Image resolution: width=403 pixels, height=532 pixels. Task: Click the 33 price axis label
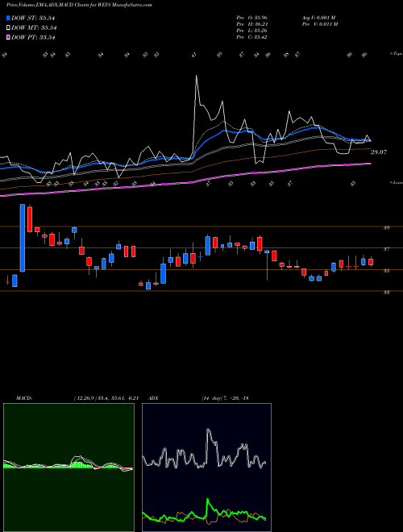[x=386, y=293]
